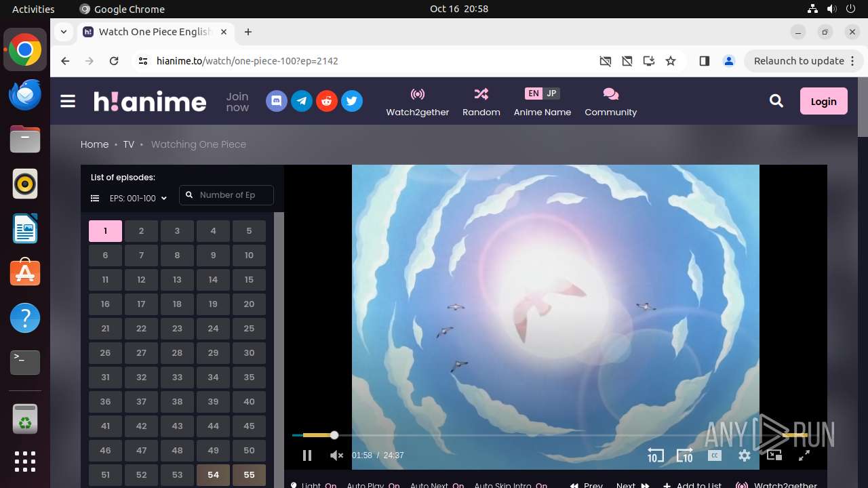Open the Telegram social link

pyautogui.click(x=302, y=101)
